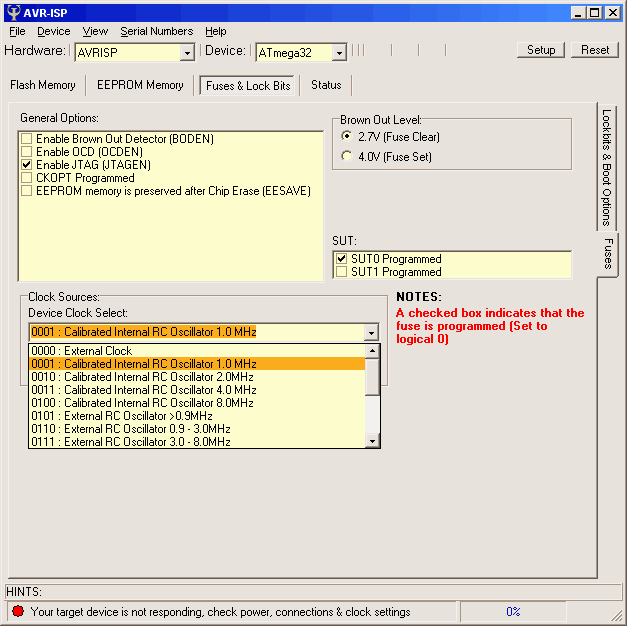Switch to the Flash Memory tab

[x=43, y=85]
